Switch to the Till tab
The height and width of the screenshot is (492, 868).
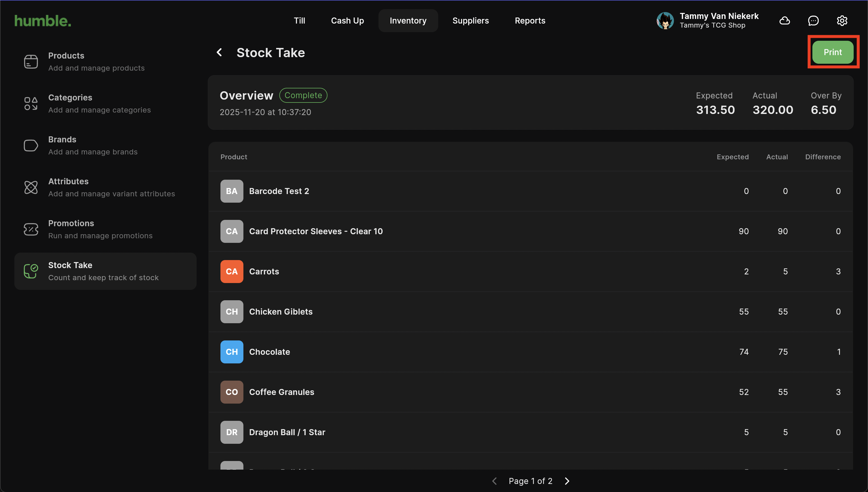299,21
